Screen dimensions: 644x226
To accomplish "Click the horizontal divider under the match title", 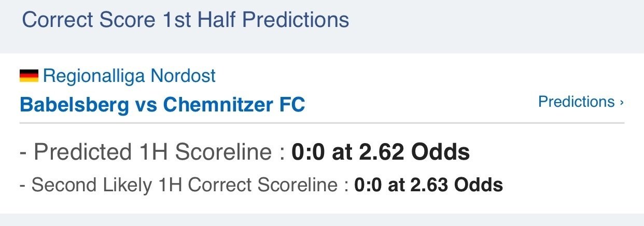I will click(321, 123).
